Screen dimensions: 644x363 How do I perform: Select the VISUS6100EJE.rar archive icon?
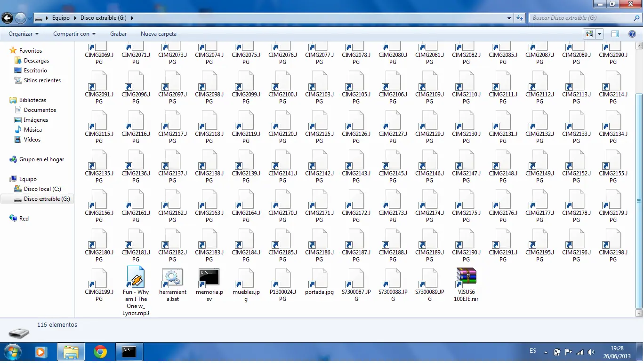(466, 277)
